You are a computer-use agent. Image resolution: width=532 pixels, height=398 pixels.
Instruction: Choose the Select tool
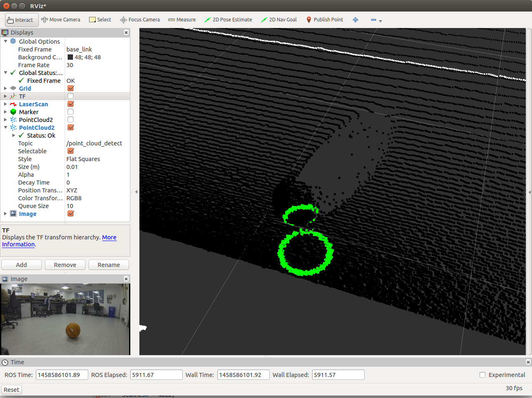click(x=100, y=20)
